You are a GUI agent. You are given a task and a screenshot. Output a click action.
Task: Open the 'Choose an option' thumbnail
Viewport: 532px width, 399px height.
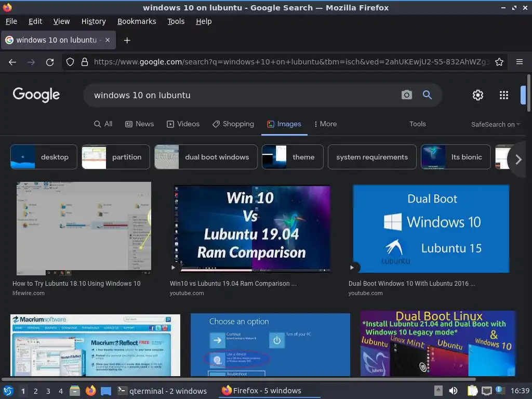coord(270,344)
